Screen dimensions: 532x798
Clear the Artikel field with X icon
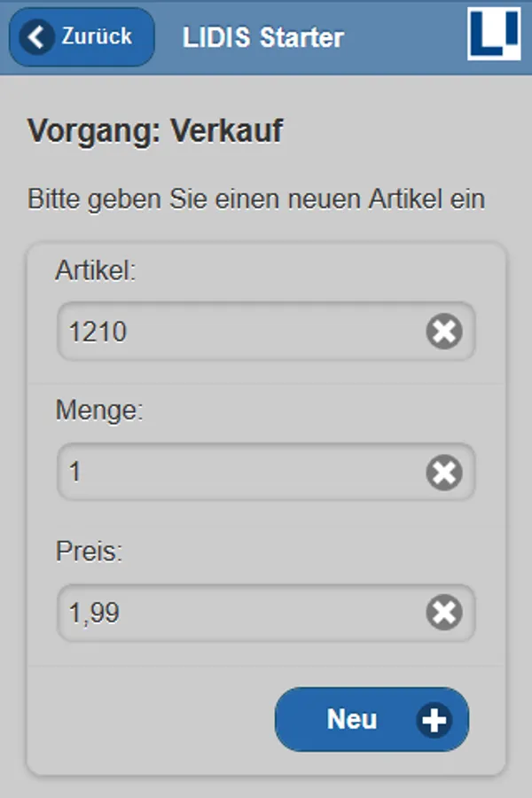tap(444, 332)
